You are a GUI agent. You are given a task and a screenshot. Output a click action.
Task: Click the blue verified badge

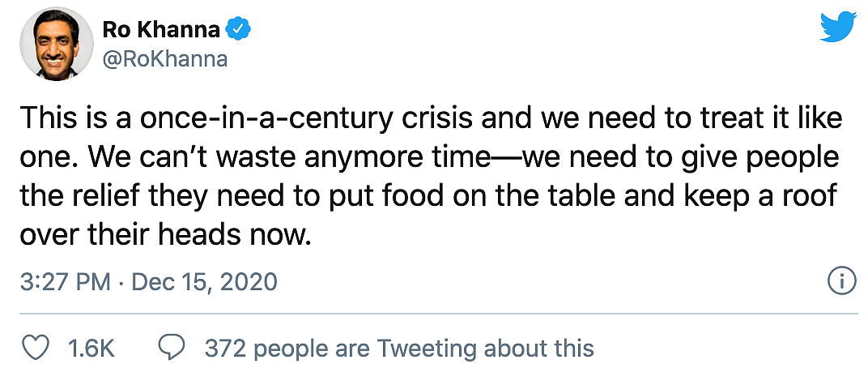pos(240,28)
